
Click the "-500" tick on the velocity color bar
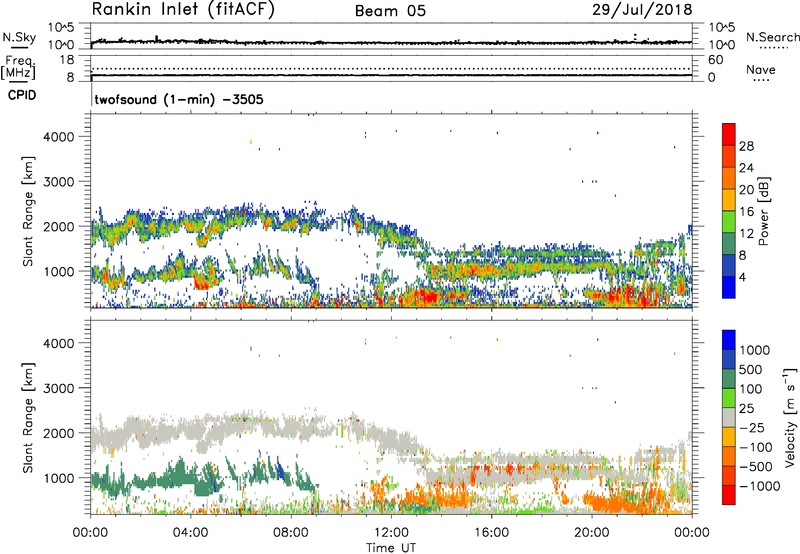click(756, 466)
